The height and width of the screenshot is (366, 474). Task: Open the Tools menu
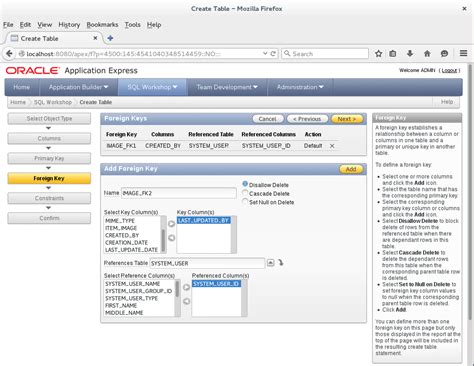coord(132,25)
